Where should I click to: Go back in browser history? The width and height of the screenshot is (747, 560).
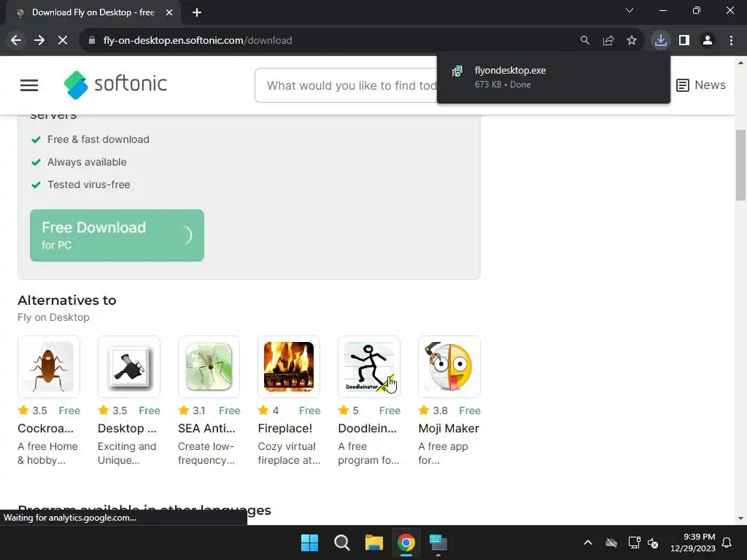(x=16, y=41)
